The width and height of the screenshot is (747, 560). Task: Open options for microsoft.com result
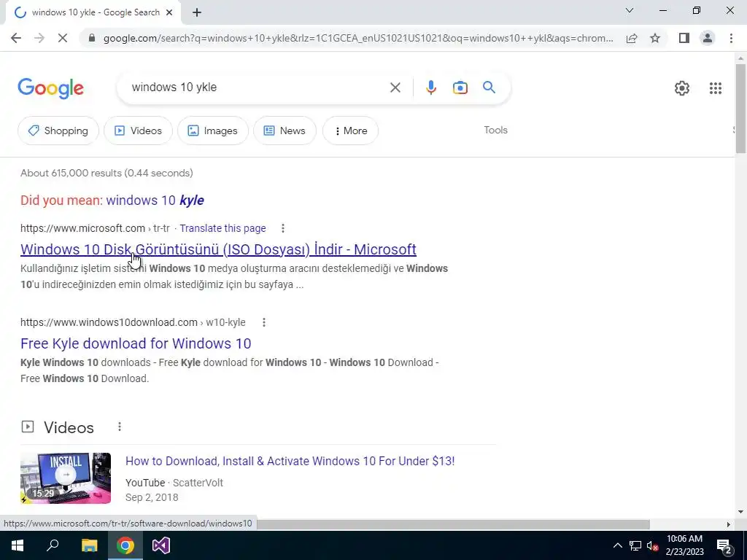[282, 228]
